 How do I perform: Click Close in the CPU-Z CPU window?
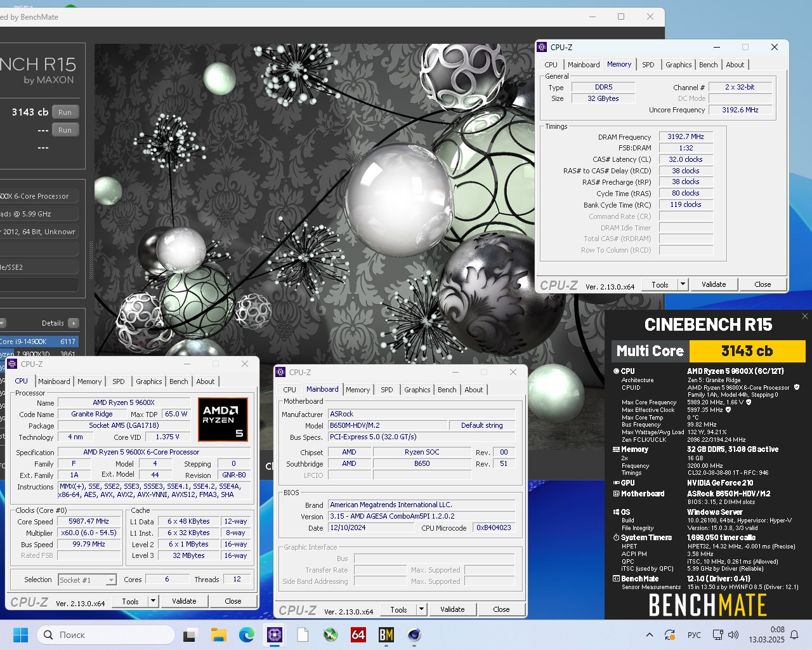[233, 601]
